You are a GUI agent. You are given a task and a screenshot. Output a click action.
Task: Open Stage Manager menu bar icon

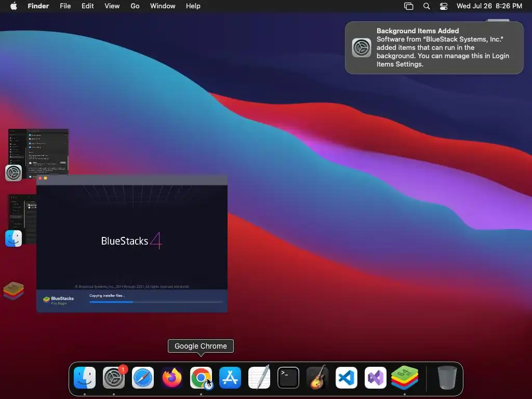click(408, 6)
